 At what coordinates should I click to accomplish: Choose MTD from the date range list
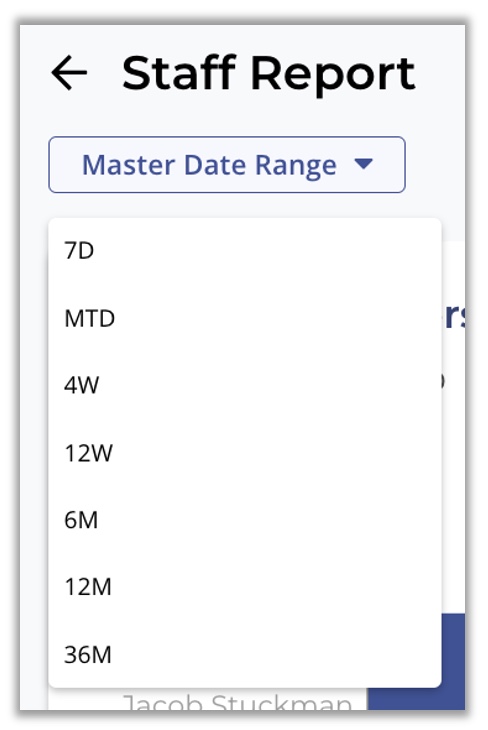click(x=244, y=319)
